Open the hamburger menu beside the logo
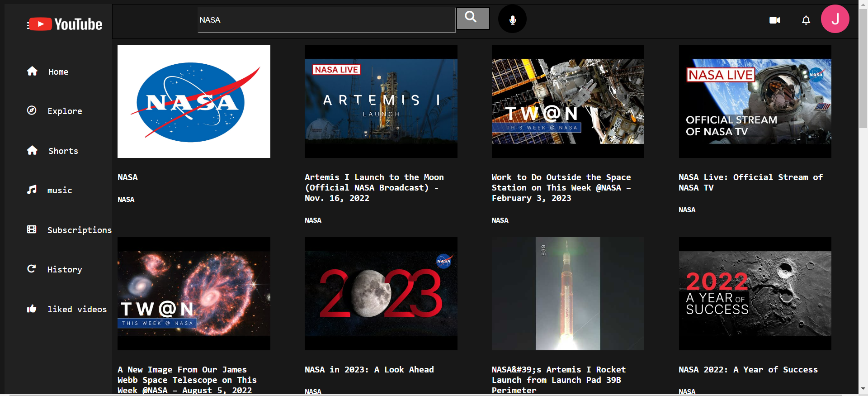Viewport: 868px width, 396px height. click(x=28, y=25)
